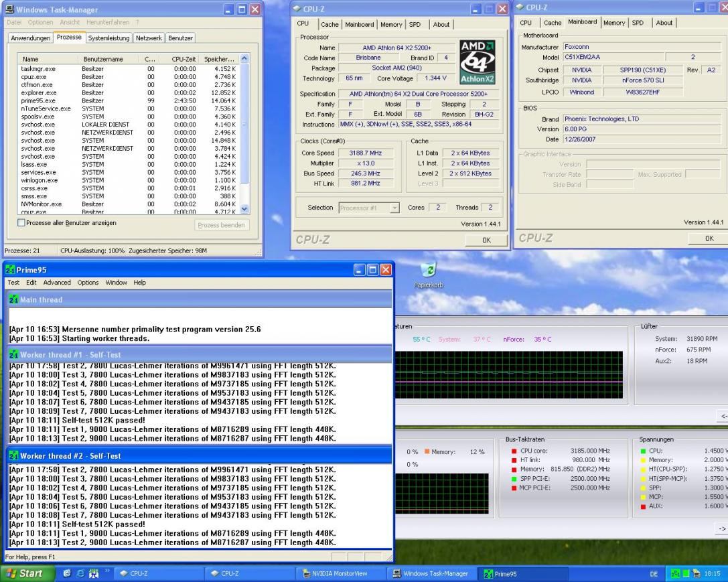Open the Edit menu in Prime95
Screen dimensions: 728x582
[31, 282]
